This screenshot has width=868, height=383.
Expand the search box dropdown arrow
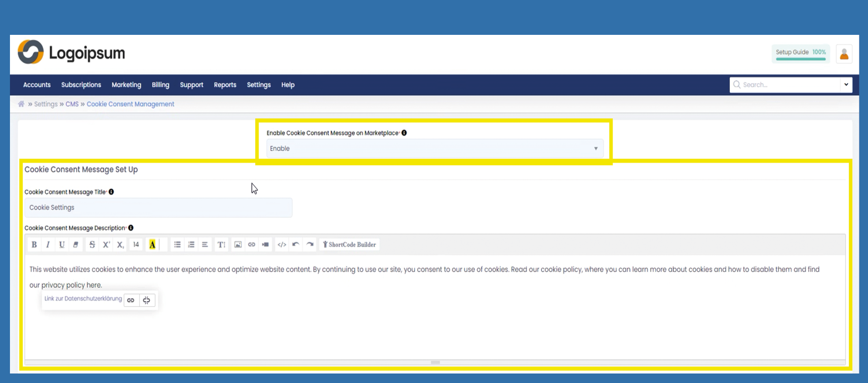click(x=846, y=85)
